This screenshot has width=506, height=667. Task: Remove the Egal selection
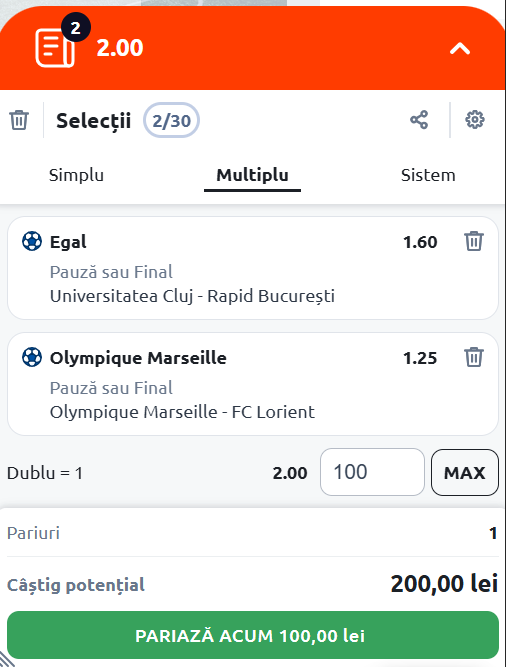click(x=474, y=241)
